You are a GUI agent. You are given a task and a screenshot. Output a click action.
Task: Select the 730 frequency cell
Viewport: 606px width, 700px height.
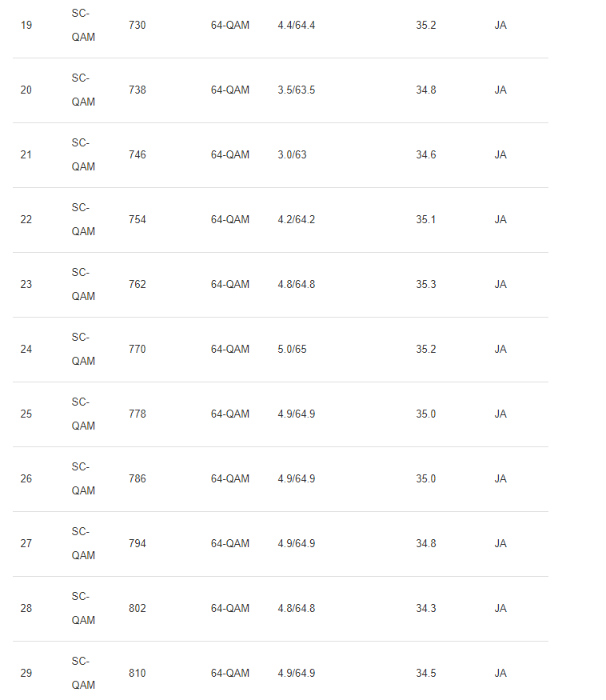pyautogui.click(x=138, y=26)
